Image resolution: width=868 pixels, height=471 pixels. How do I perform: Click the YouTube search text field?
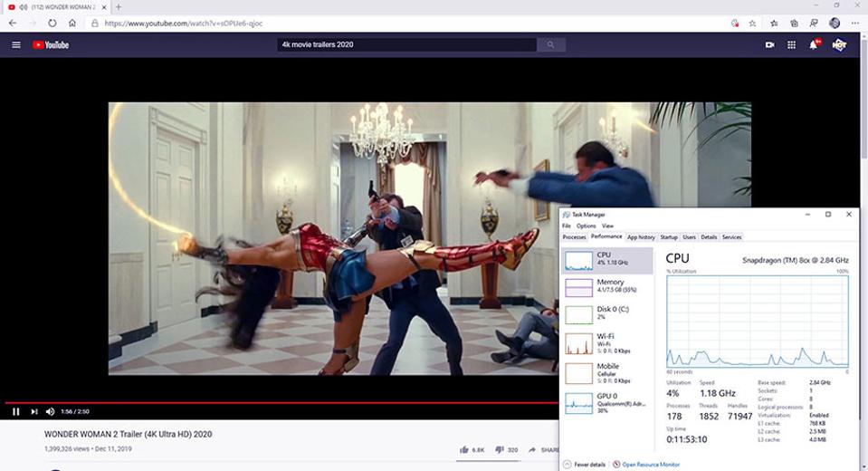(405, 44)
